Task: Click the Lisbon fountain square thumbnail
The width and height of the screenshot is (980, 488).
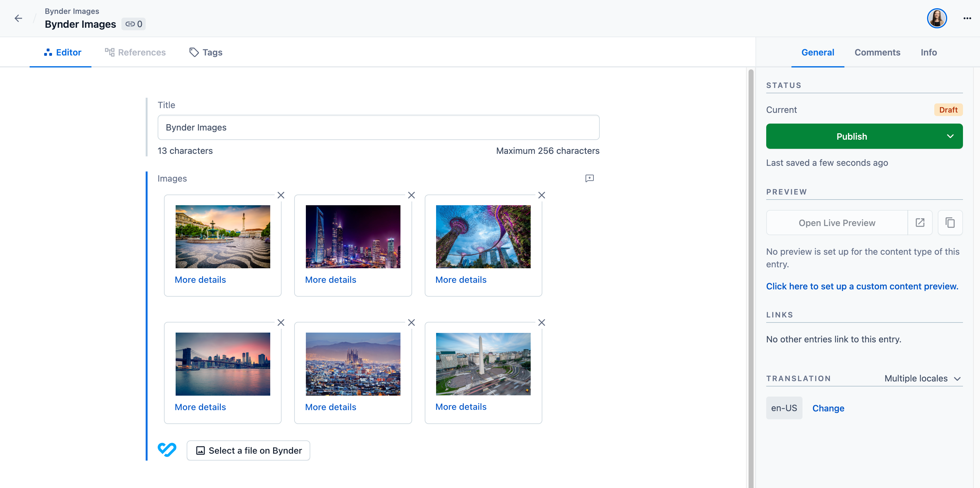Action: pos(223,236)
